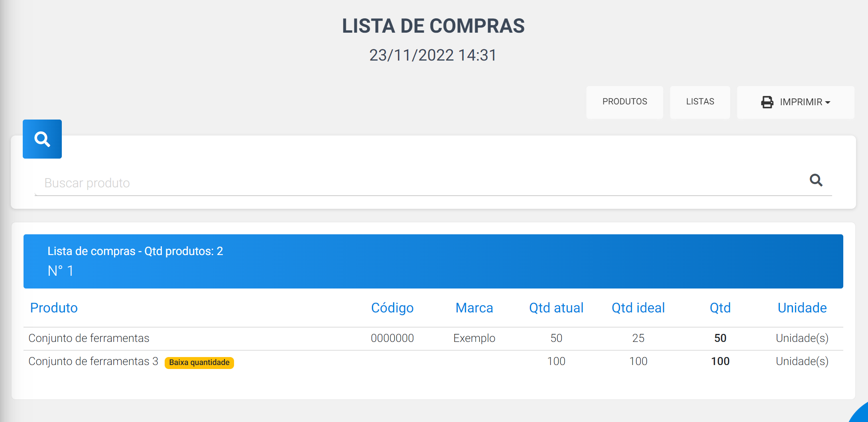The image size is (868, 422).
Task: Click the magnifier icon in search field
Action: click(x=816, y=181)
